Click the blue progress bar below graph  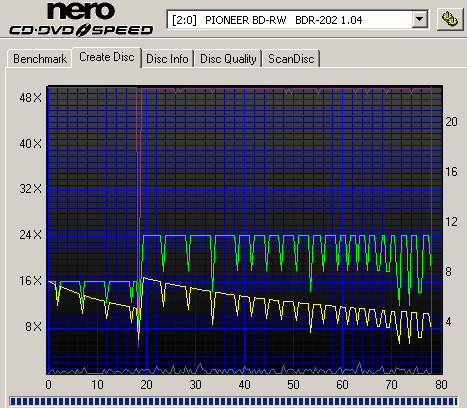pyautogui.click(x=233, y=401)
